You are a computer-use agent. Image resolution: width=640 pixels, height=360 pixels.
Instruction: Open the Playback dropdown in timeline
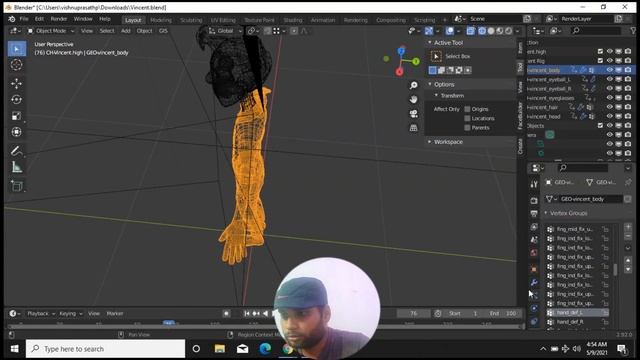pyautogui.click(x=40, y=313)
